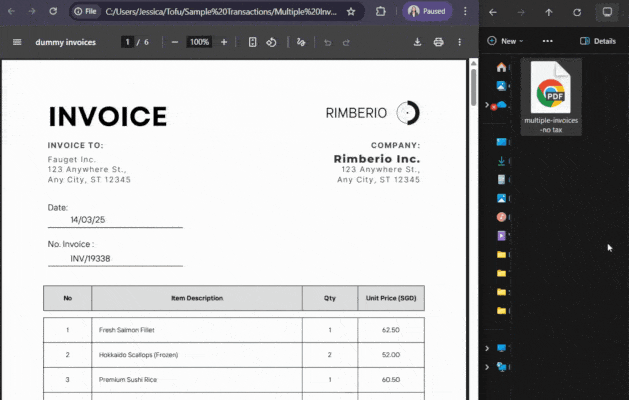Click the monitor icon in File Explorer's top bar
The height and width of the screenshot is (400, 629).
(607, 12)
